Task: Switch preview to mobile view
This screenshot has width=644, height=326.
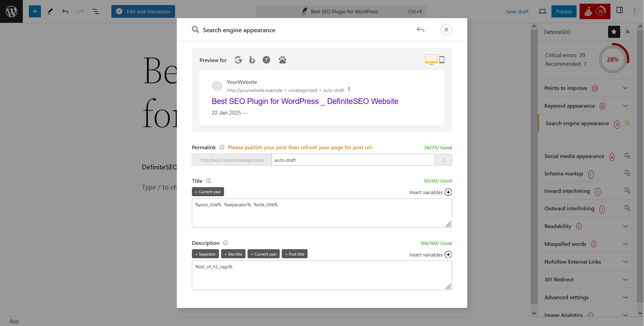Action: point(442,60)
